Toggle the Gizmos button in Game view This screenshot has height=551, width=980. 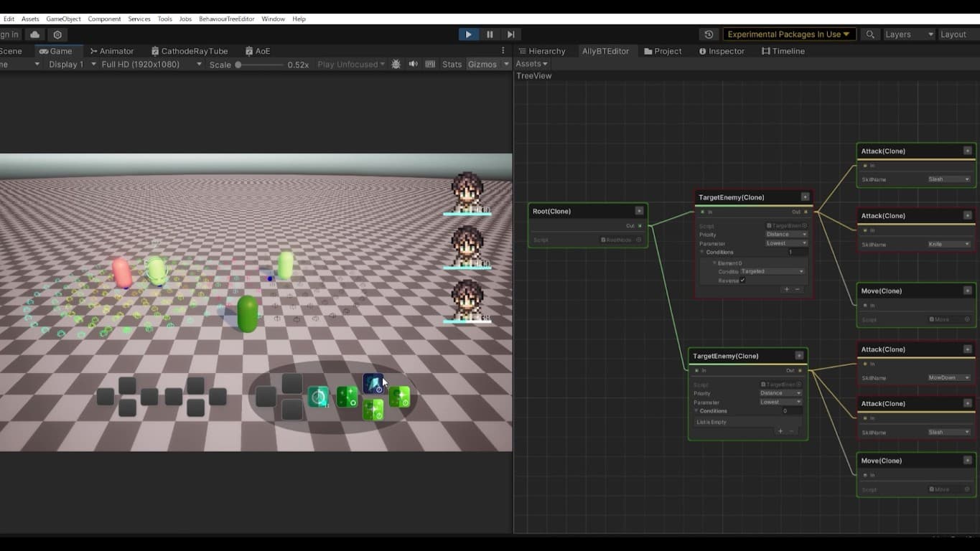(482, 65)
